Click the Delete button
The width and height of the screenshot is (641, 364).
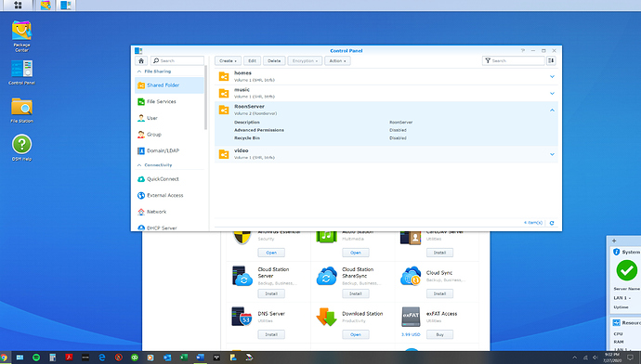click(x=274, y=61)
